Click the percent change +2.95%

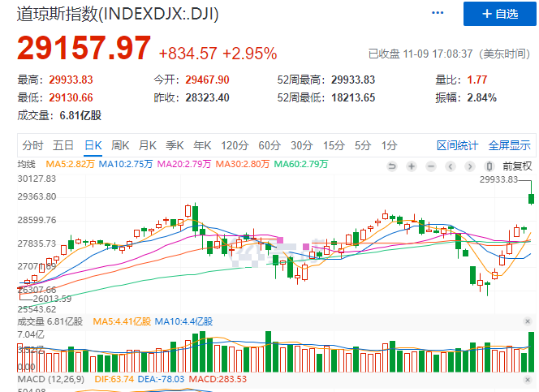pyautogui.click(x=250, y=54)
